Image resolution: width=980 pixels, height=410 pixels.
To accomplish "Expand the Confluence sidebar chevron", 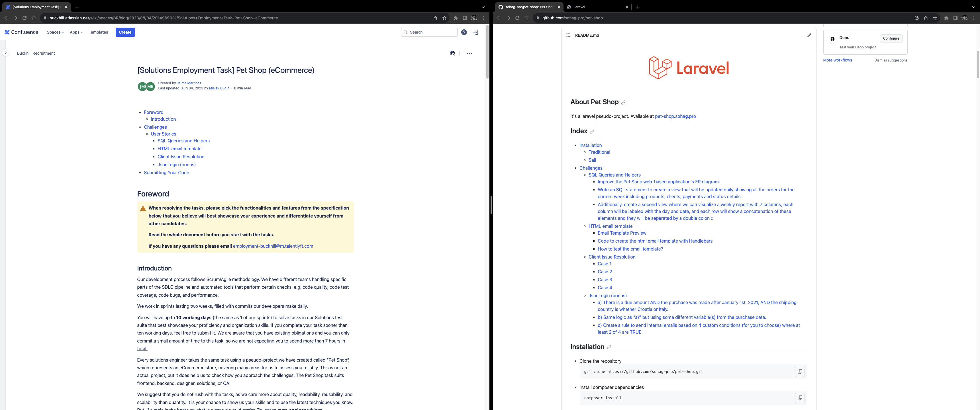I will 6,53.
